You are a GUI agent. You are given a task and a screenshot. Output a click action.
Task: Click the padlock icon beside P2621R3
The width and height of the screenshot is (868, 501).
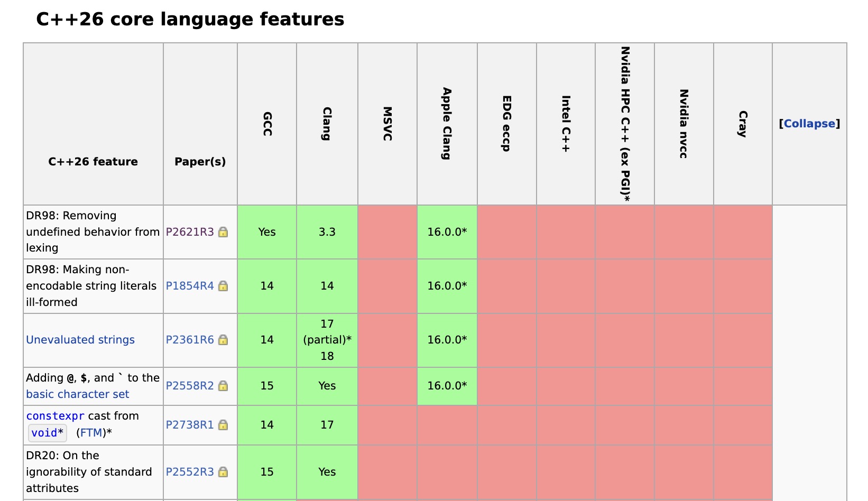coord(224,232)
